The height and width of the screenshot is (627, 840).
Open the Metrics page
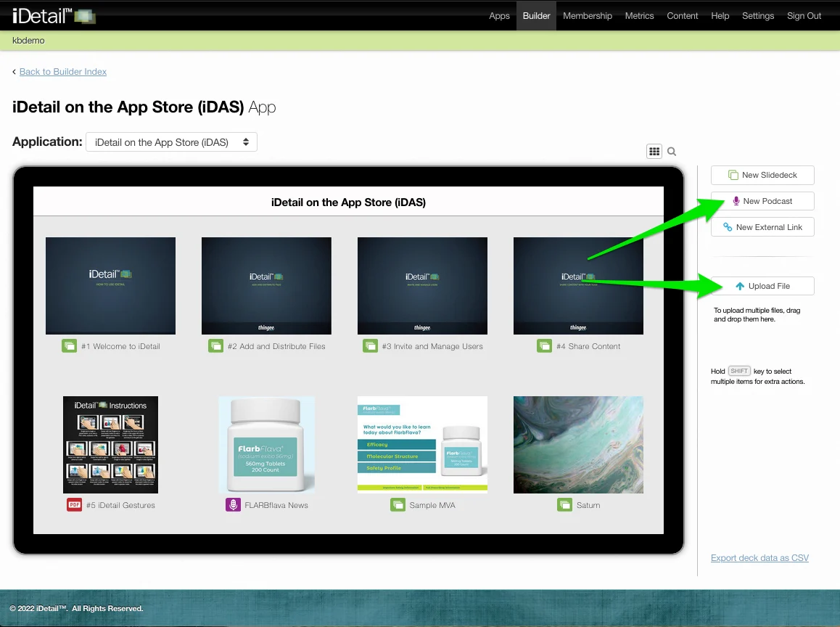pos(639,15)
